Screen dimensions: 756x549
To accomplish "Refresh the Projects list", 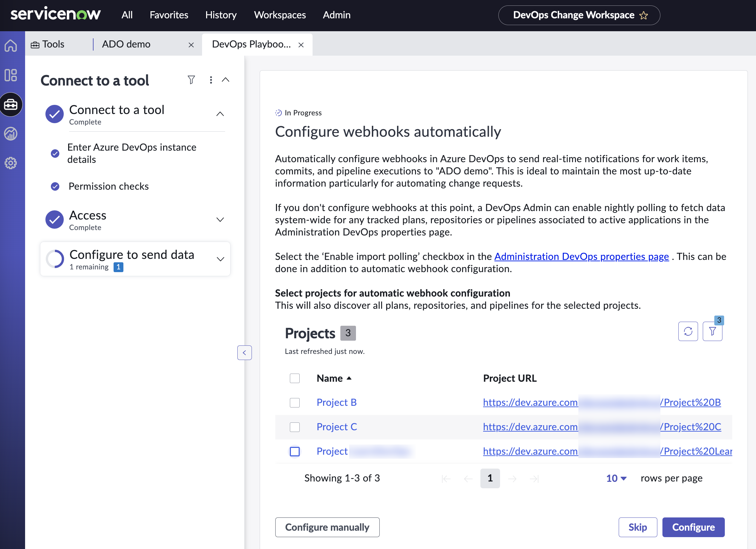I will click(x=688, y=331).
